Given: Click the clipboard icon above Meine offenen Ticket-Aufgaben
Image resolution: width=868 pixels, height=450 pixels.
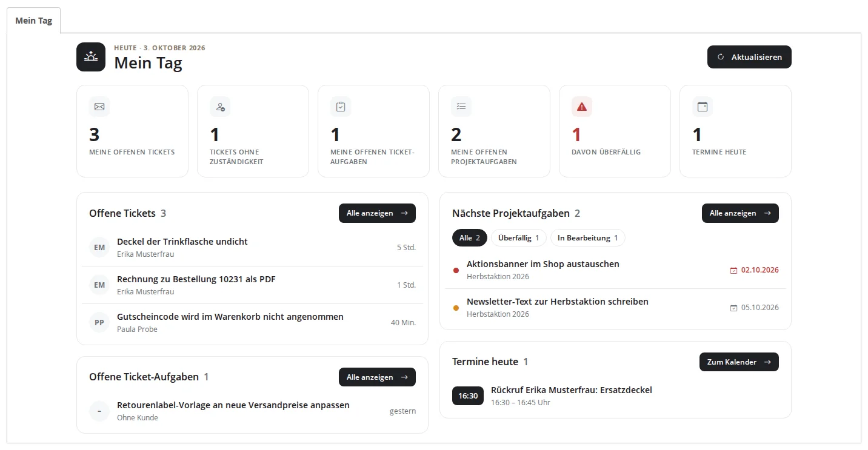Looking at the screenshot, I should [x=341, y=107].
